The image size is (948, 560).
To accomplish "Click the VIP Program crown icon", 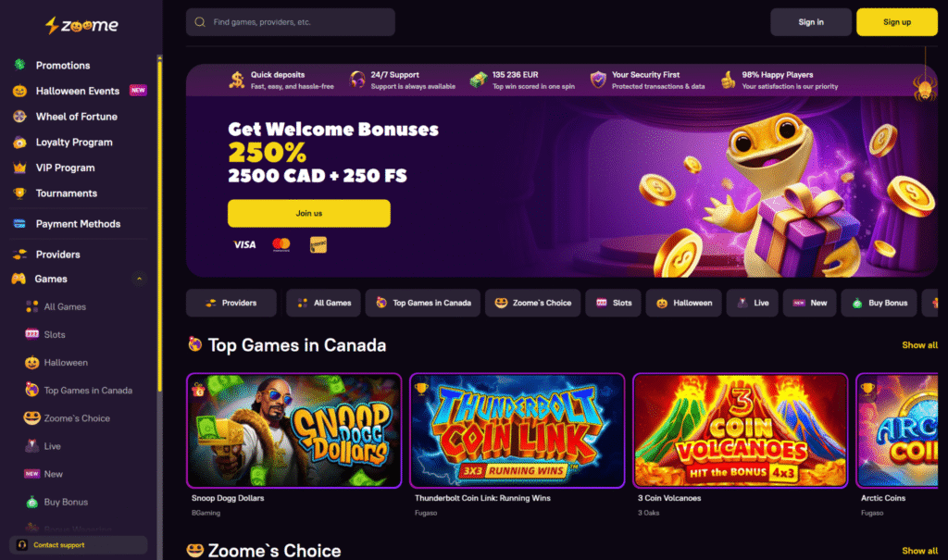I will (20, 168).
